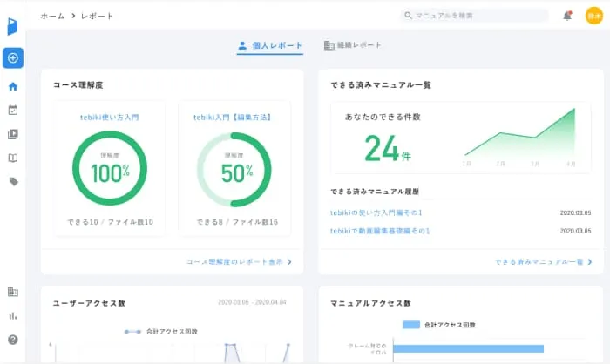Focus the マニュアルを検索 search field
The width and height of the screenshot is (610, 364).
[474, 16]
